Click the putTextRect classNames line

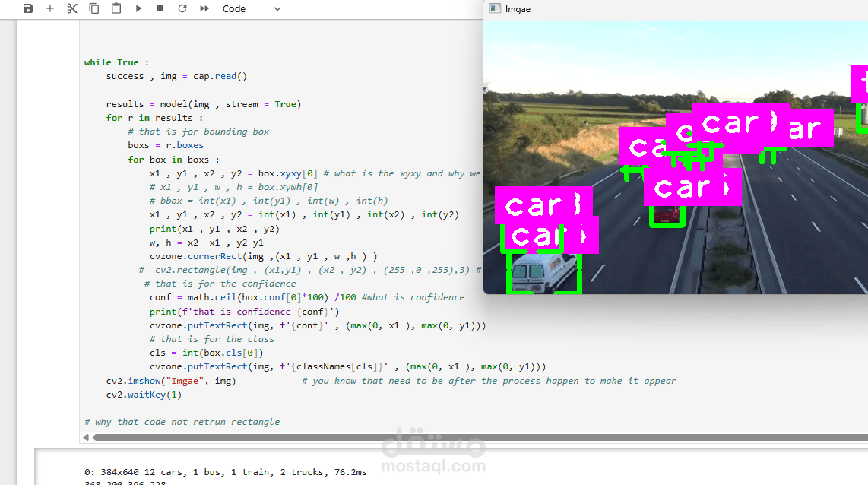tap(347, 367)
